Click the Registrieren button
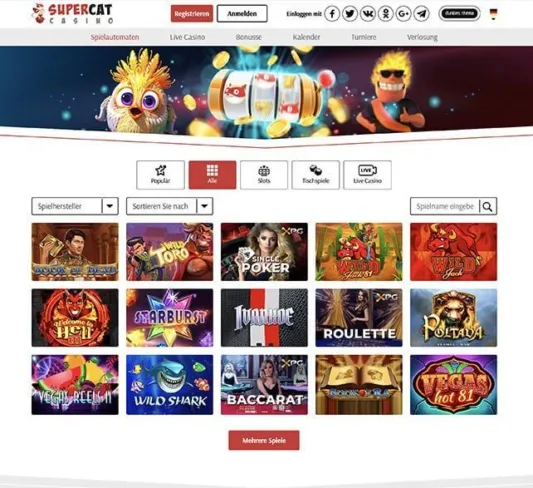The image size is (533, 488). click(192, 14)
